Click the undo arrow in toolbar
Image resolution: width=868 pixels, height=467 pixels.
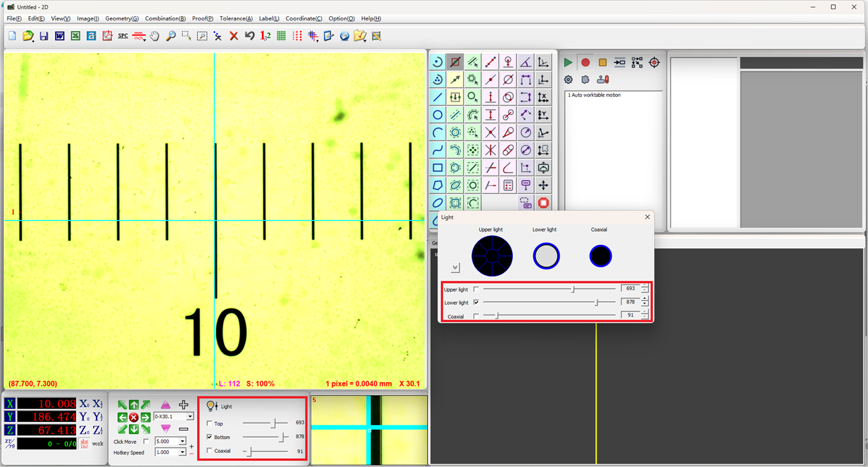[x=250, y=36]
